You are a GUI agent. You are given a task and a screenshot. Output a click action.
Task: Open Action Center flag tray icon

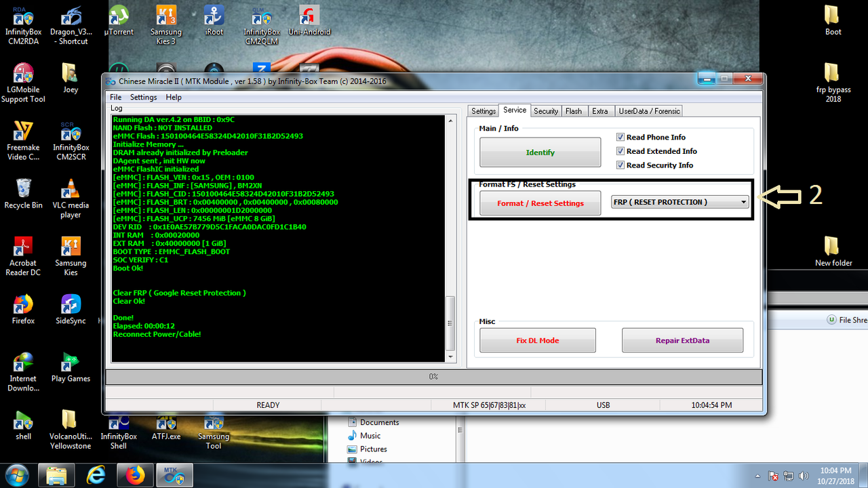tap(774, 476)
